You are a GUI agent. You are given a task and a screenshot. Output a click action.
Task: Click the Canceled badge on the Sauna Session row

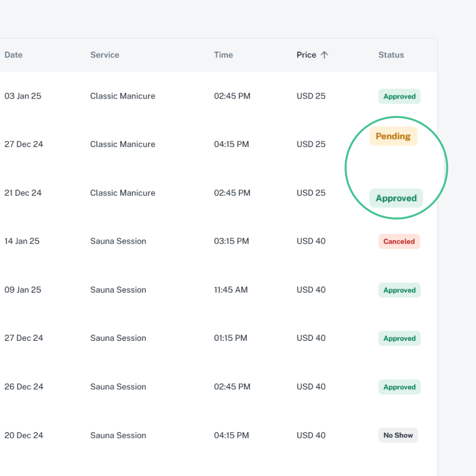click(x=399, y=241)
